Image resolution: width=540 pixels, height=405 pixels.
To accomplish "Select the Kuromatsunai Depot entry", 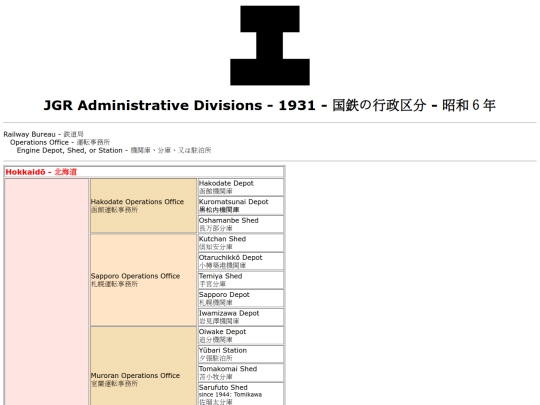I will 241,206.
